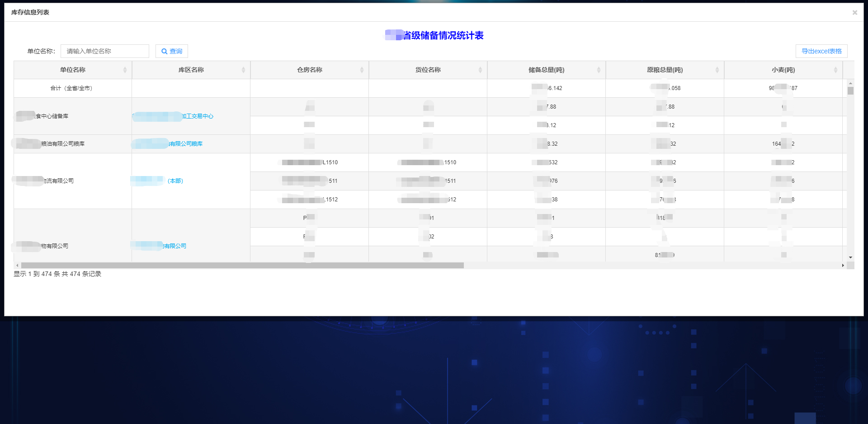Sort by 小麦(吨) column sort arrows
This screenshot has width=868, height=424.
(835, 70)
